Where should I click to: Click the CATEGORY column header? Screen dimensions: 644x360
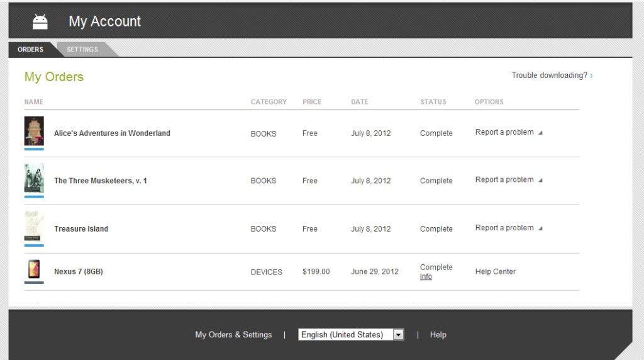click(x=269, y=102)
